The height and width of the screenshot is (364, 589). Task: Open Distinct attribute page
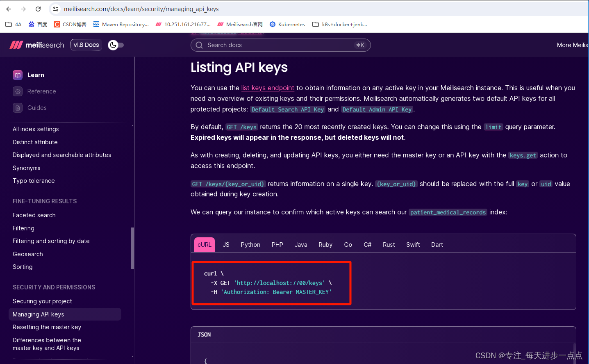click(x=35, y=142)
